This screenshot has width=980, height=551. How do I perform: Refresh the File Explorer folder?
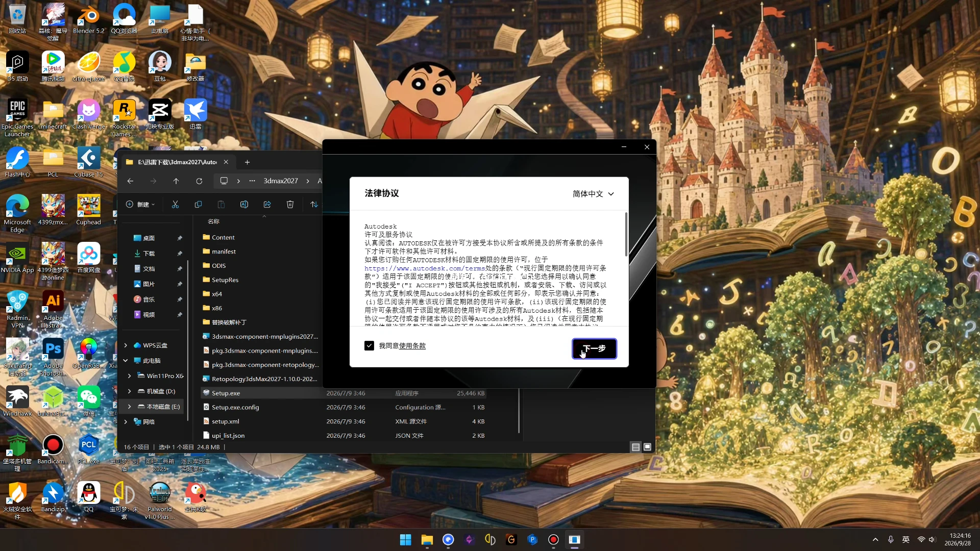(199, 181)
